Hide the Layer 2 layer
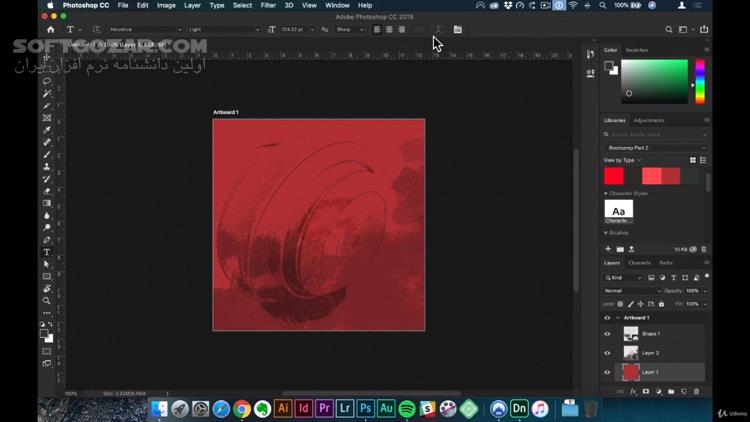This screenshot has height=422, width=750. [x=607, y=353]
